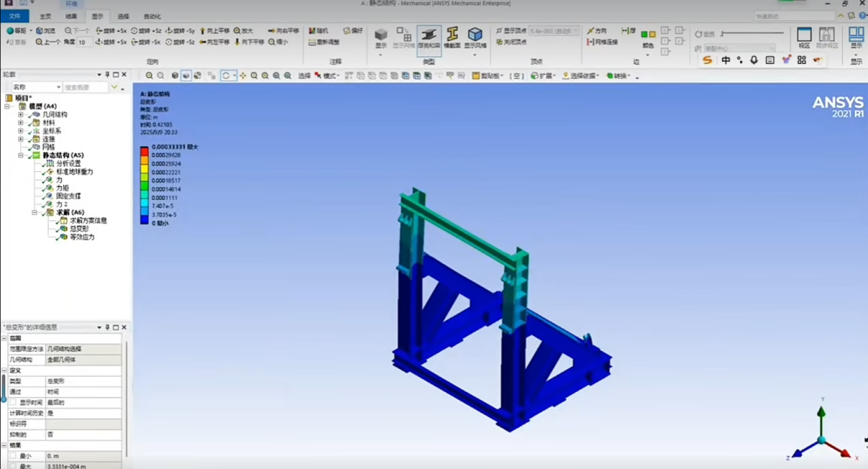This screenshot has height=469, width=868.
Task: Click the 转换 toolbar button
Action: [618, 76]
